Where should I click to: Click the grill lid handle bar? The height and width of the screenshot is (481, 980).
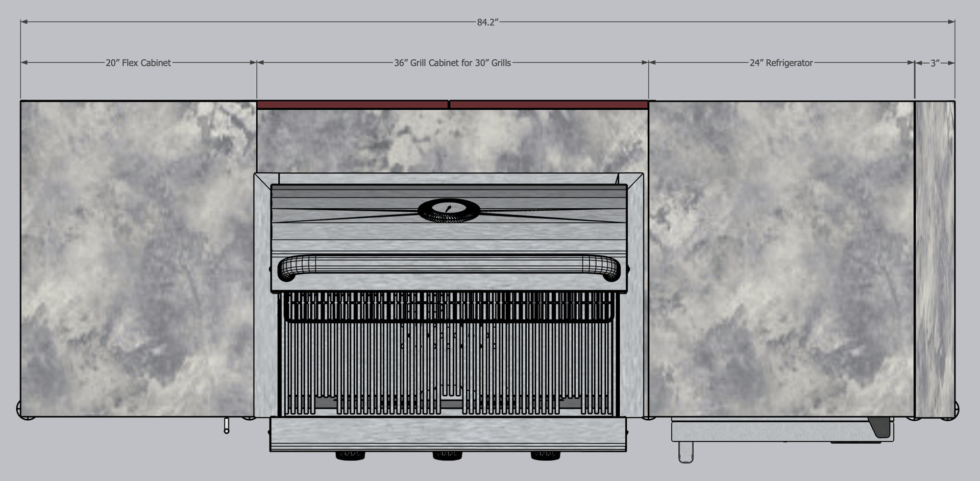tap(449, 268)
